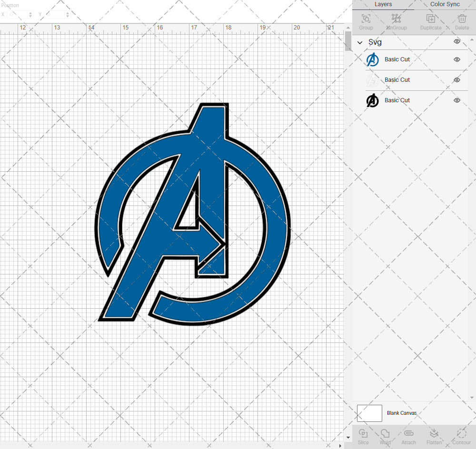Click the Flatten tool icon
Image resolution: width=476 pixels, height=449 pixels.
coord(434,433)
